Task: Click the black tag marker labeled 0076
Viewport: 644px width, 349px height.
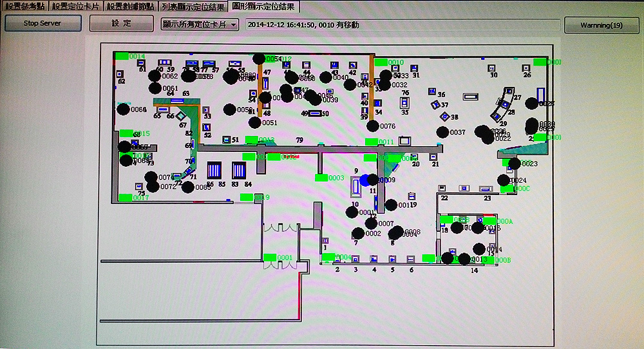Action: [372, 126]
